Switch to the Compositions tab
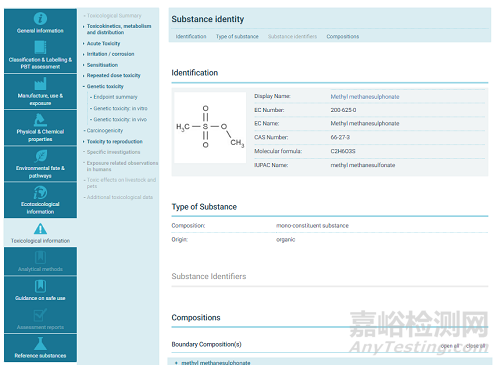This screenshot has height=365, width=500. pos(343,36)
